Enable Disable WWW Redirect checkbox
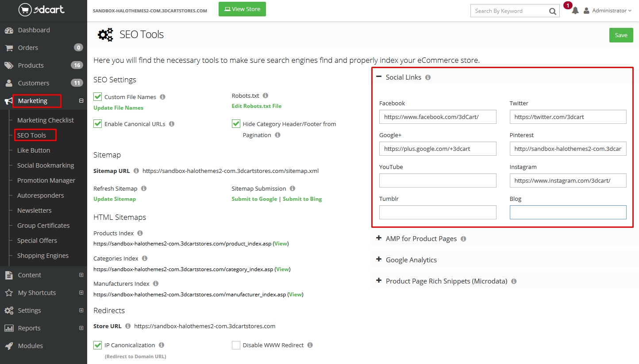Image resolution: width=639 pixels, height=364 pixels. pos(236,345)
